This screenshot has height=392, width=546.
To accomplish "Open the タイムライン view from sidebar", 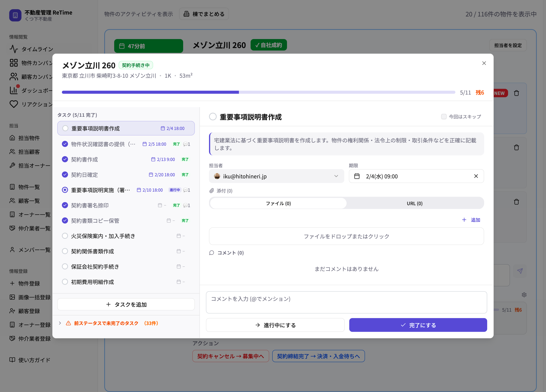I will [14, 49].
